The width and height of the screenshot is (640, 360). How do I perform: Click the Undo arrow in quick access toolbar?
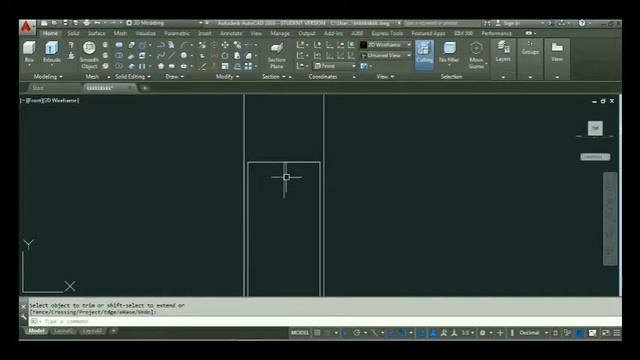97,23
